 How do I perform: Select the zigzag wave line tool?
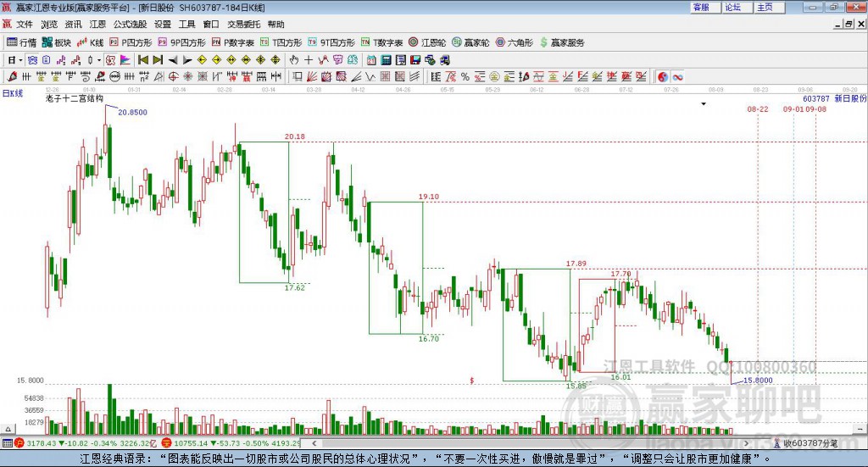(370, 77)
